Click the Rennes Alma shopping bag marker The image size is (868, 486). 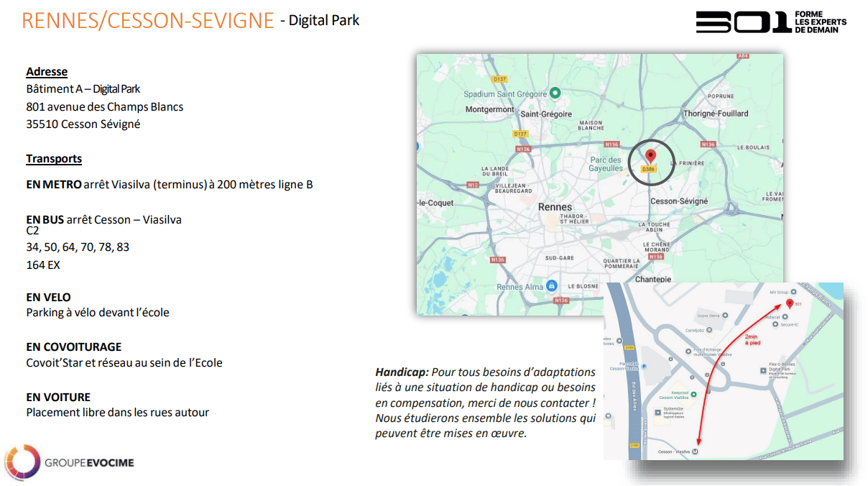click(551, 285)
